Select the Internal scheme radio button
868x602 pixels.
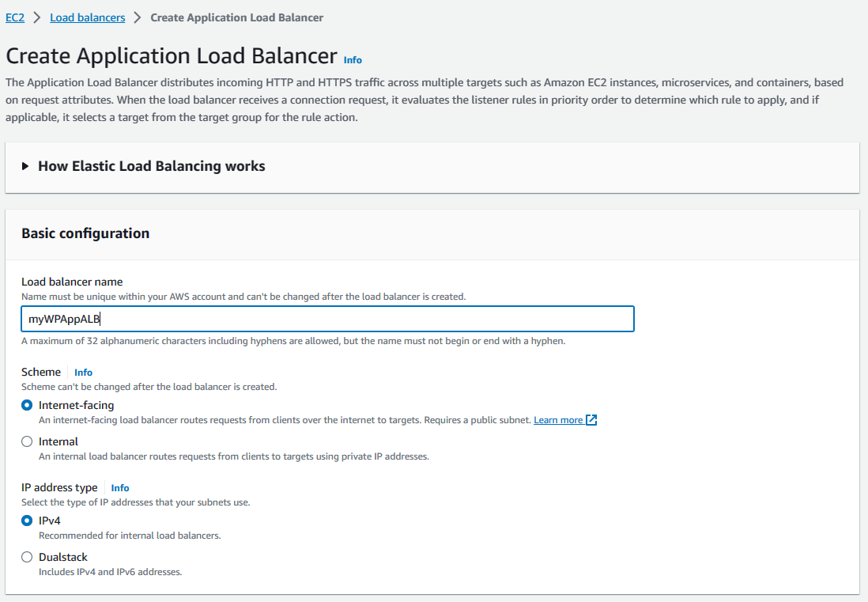point(27,442)
